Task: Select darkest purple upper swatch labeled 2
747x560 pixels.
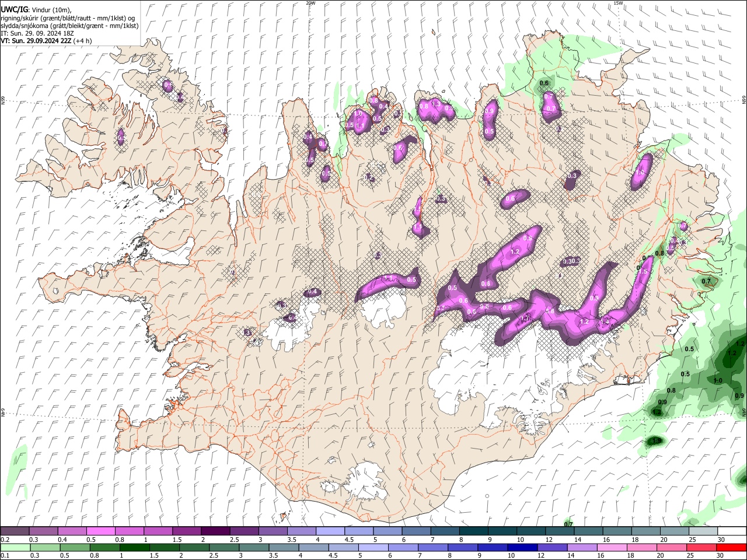Action: coord(215,531)
